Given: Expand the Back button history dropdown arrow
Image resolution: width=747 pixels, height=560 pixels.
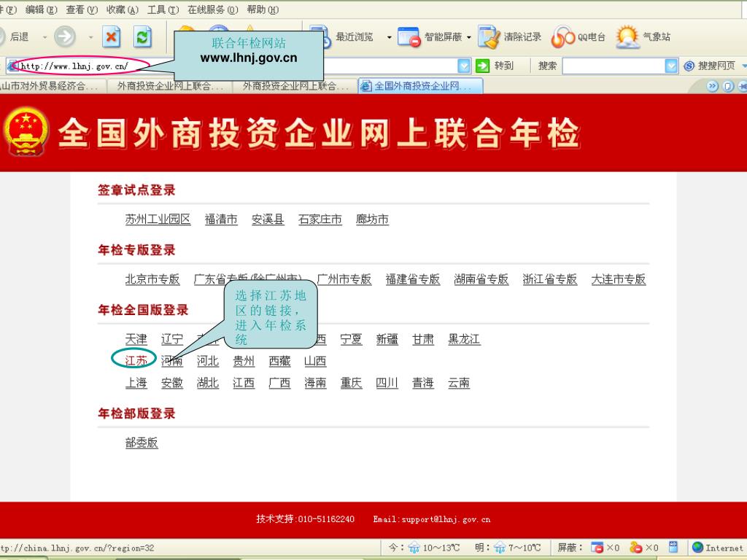Looking at the screenshot, I should click(44, 37).
